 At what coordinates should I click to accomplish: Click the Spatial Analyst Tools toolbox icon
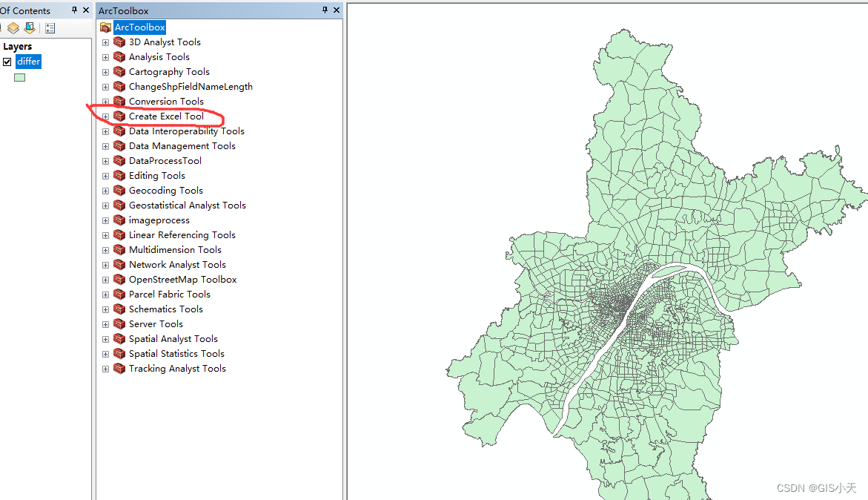pos(119,338)
